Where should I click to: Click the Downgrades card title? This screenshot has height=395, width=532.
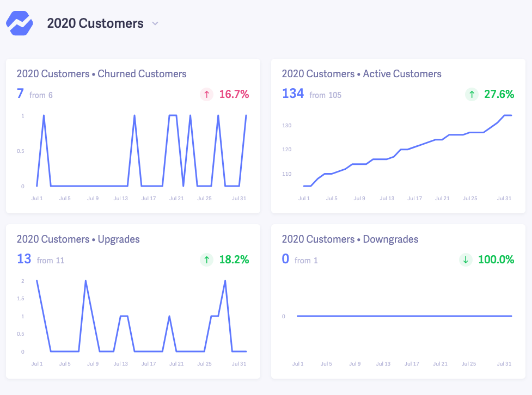coord(350,239)
